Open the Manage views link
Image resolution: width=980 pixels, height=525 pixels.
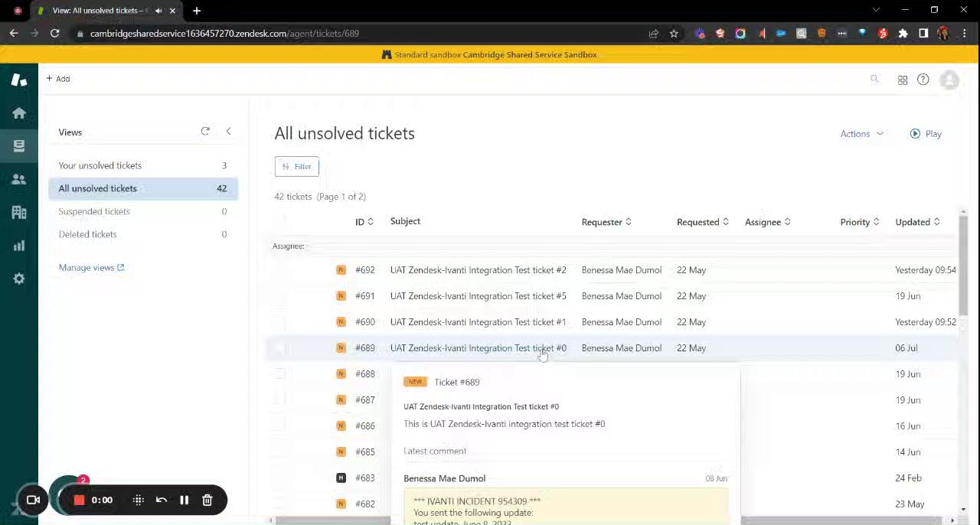[91, 267]
